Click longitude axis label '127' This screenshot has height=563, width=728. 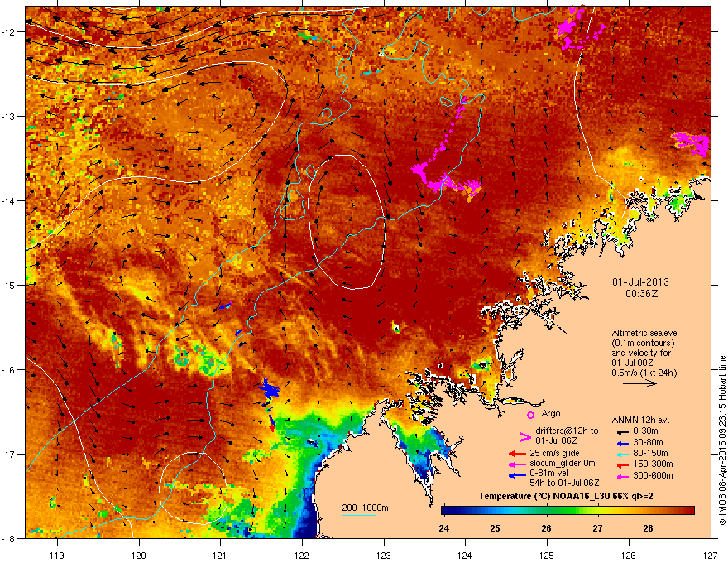pyautogui.click(x=711, y=555)
